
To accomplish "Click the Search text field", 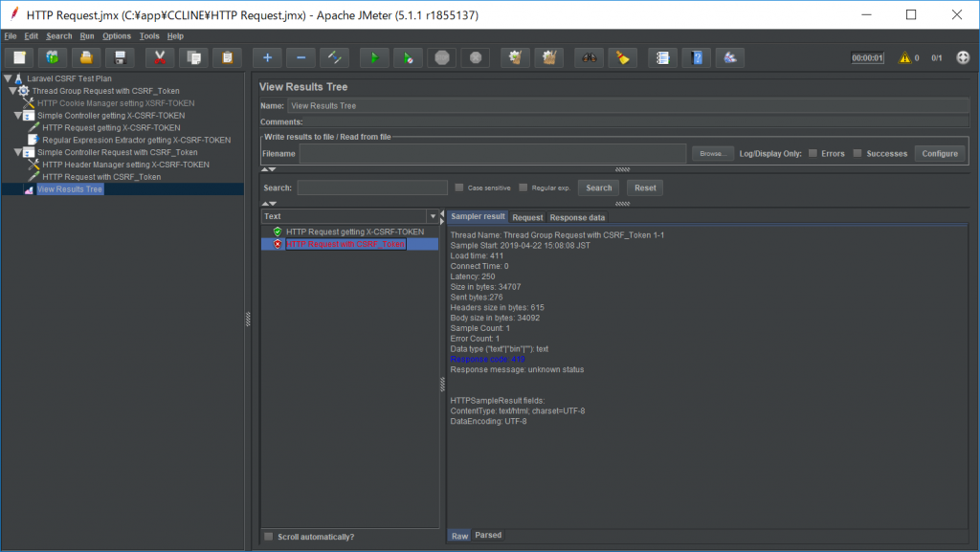I will 372,188.
